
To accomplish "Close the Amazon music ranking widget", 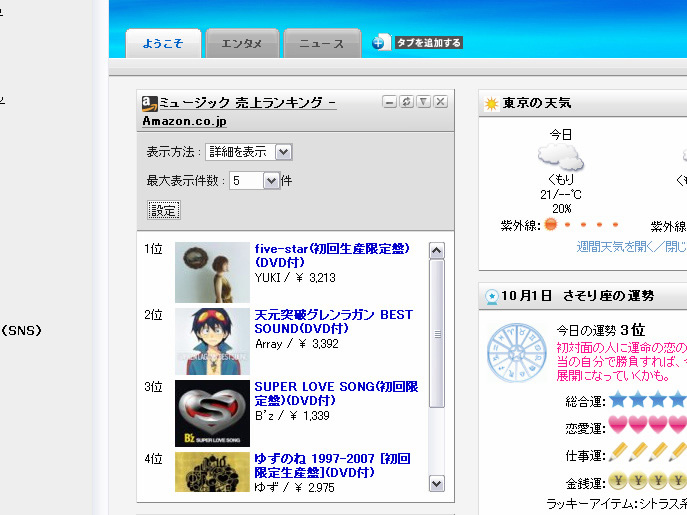I will (440, 102).
